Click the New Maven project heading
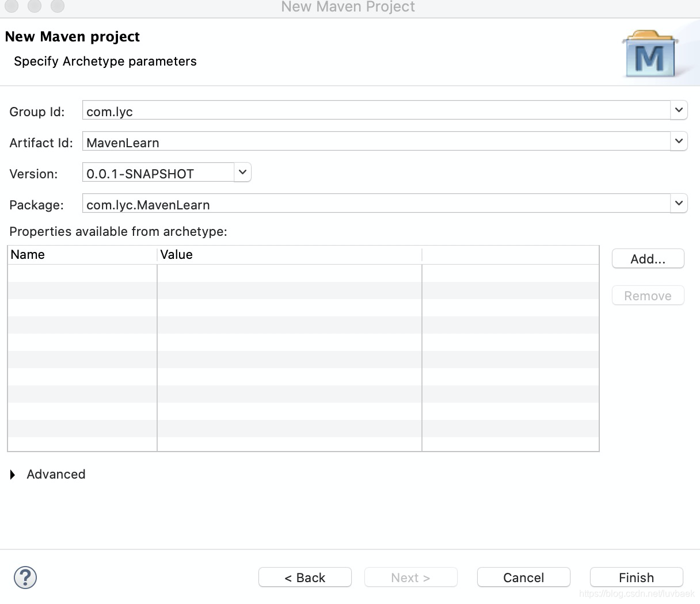Screen dimensions: 700x604 click(x=73, y=37)
